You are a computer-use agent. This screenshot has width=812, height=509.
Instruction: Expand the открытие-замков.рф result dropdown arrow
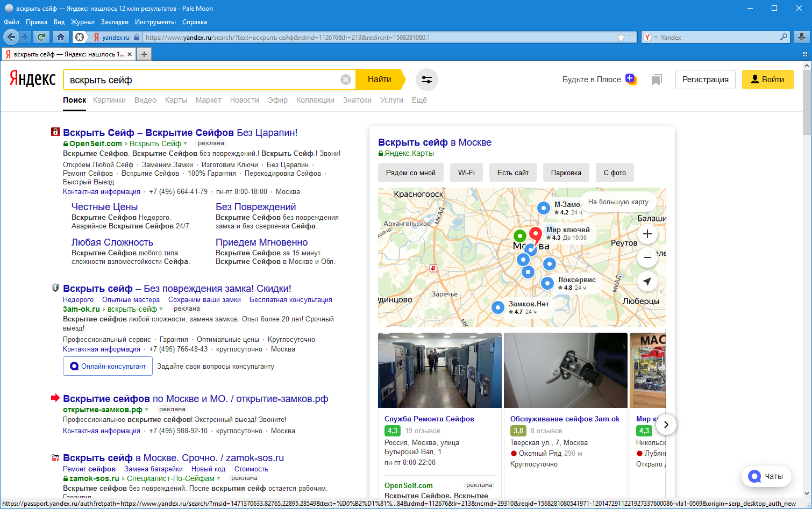(147, 410)
